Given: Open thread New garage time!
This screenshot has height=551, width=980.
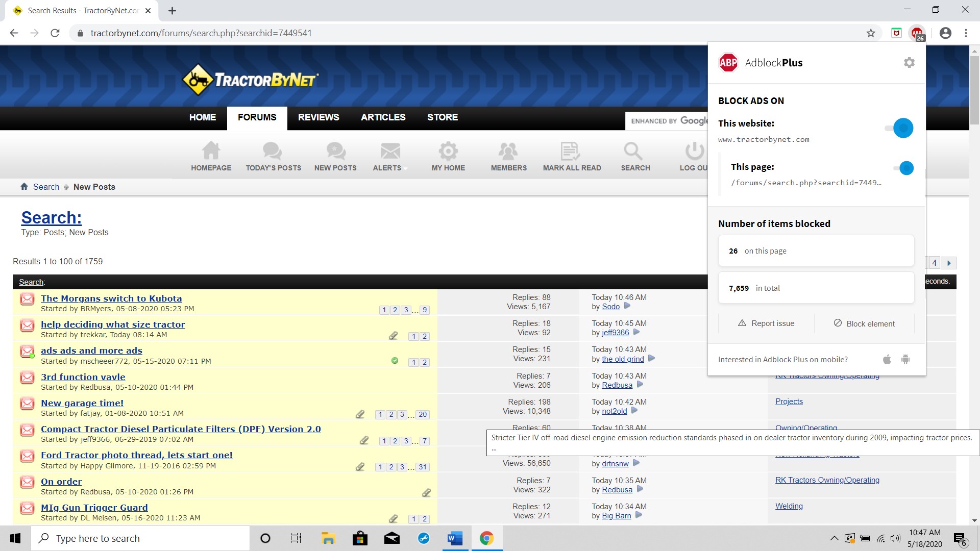Looking at the screenshot, I should [x=82, y=403].
